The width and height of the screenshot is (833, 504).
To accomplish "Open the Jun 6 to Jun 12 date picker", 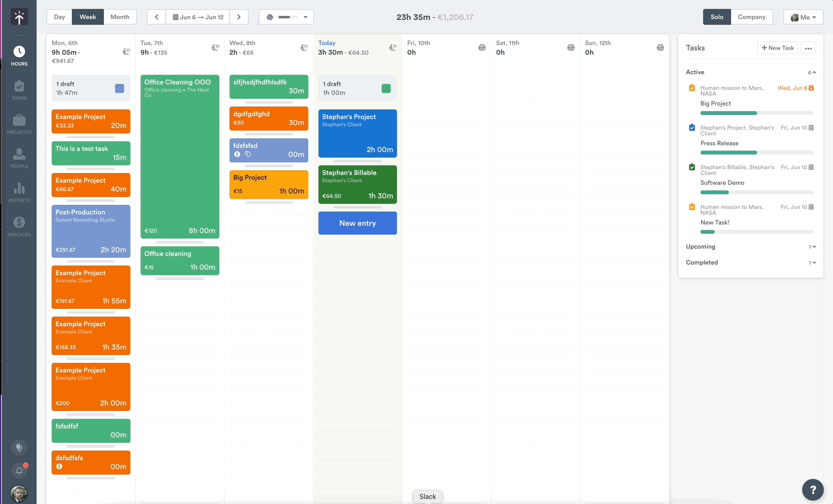I will 198,17.
